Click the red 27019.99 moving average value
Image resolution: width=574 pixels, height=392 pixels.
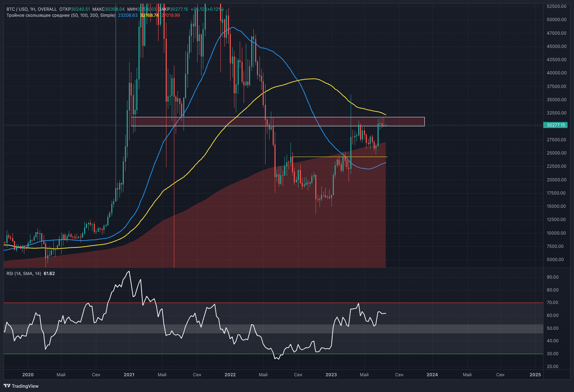tap(171, 15)
